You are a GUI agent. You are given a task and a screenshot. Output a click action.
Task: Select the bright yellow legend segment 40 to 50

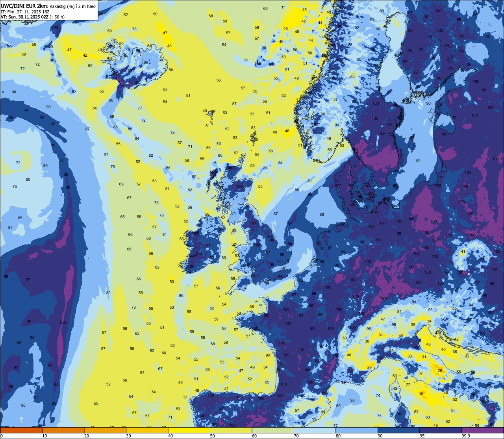[189, 430]
